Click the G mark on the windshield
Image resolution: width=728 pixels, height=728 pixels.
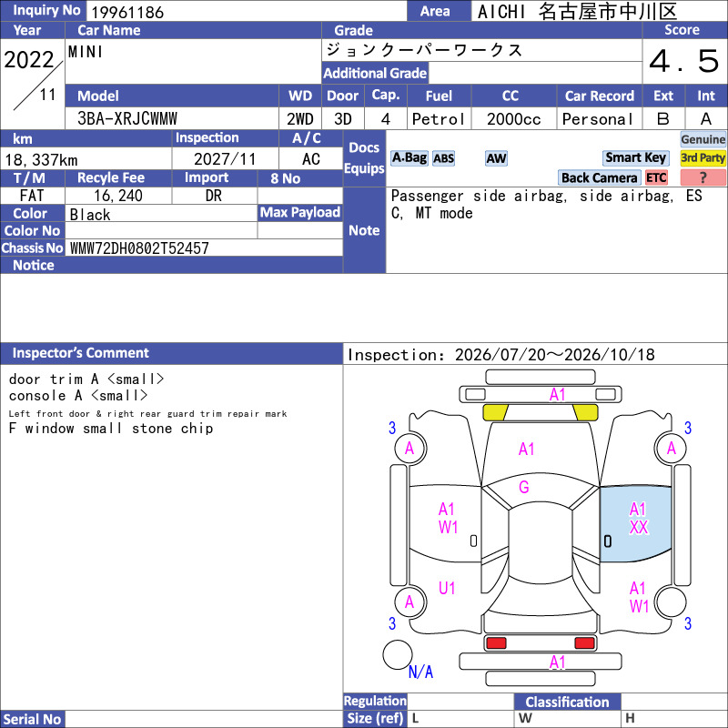pos(524,487)
